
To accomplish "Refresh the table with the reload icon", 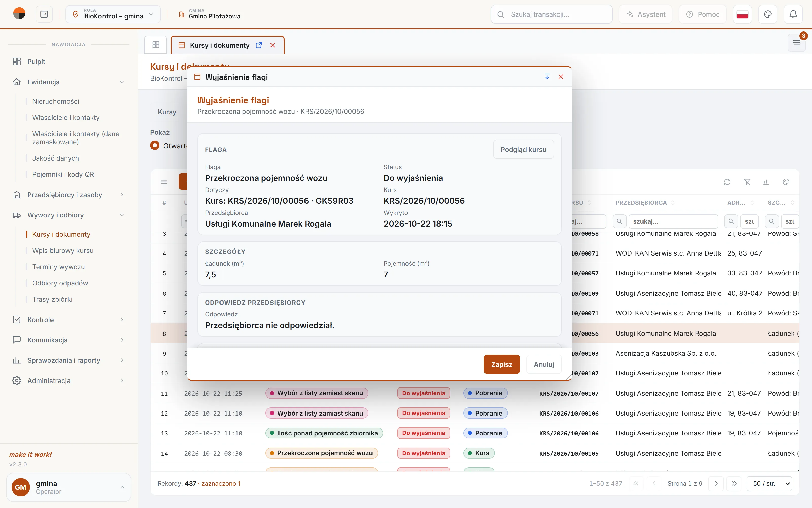I will pos(727,182).
